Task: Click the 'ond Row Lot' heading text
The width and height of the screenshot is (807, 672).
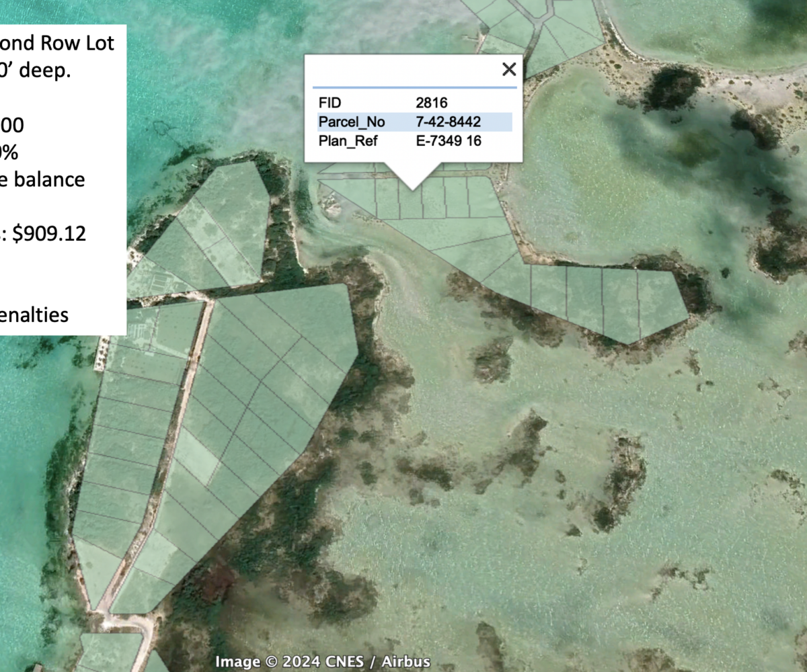Action: tap(56, 43)
